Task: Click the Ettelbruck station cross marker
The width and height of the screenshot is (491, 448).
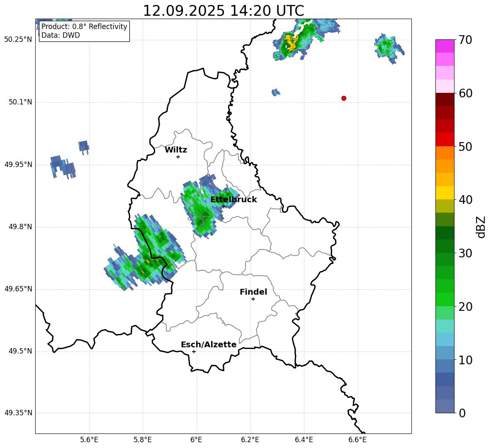Action: pyautogui.click(x=224, y=206)
